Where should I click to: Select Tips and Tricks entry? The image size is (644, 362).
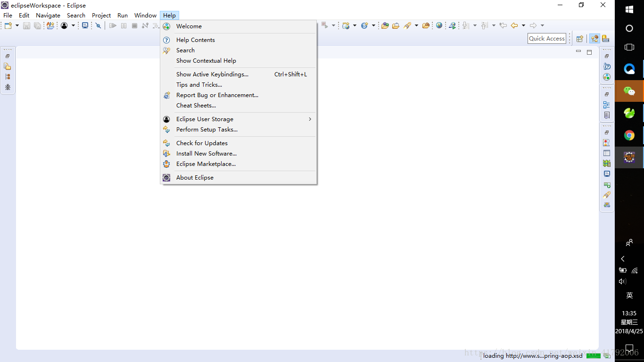[x=239, y=85]
